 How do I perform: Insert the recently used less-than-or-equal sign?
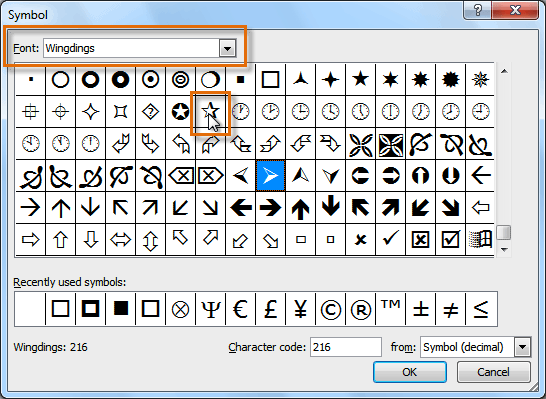click(x=481, y=310)
